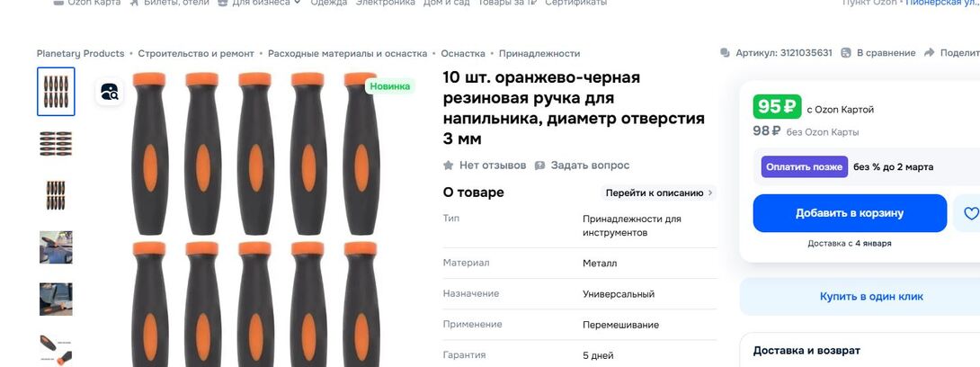Open Строительство и ремонт breadcrumb link
Viewport: 980px width, 367px height.
click(x=196, y=53)
